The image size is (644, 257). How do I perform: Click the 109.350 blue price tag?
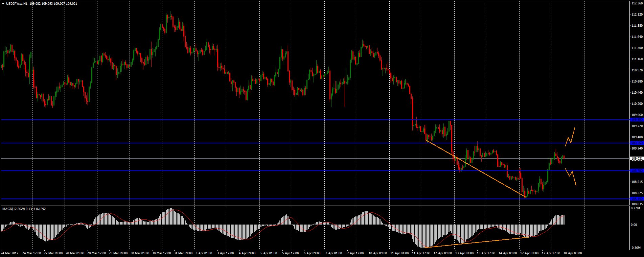tap(637, 143)
